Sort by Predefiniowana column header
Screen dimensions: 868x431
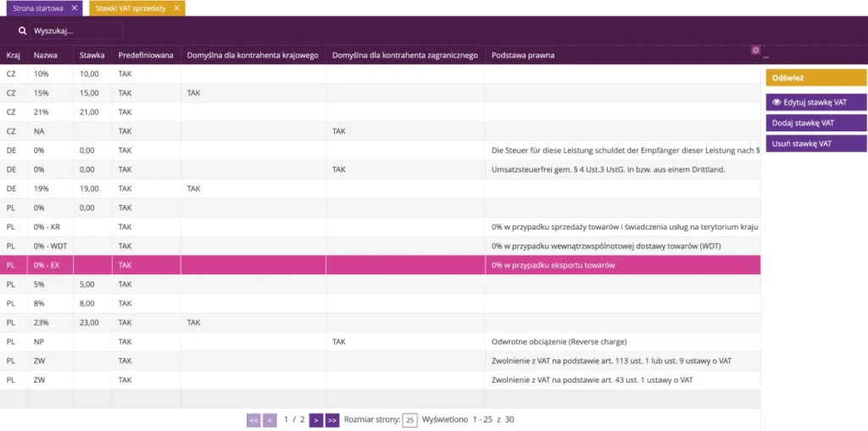(x=146, y=55)
